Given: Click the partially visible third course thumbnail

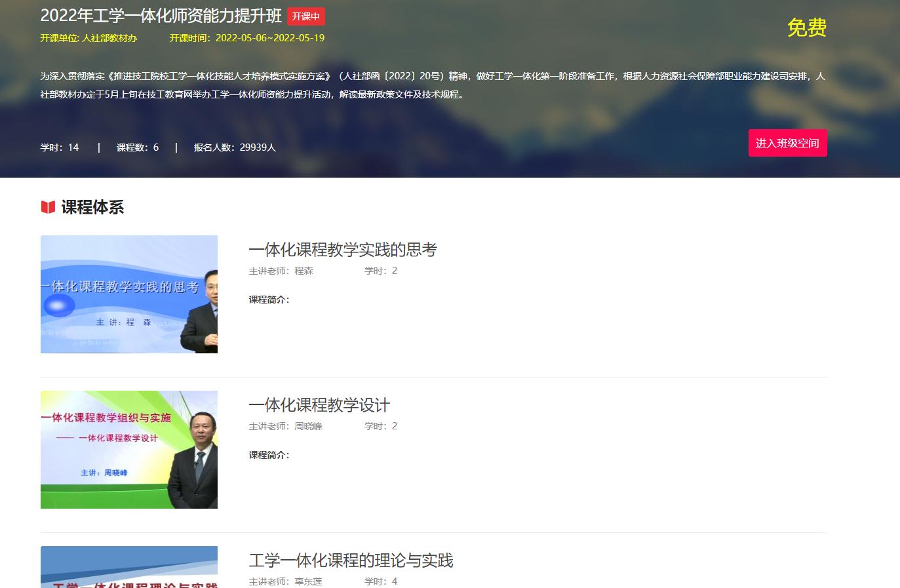Looking at the screenshot, I should coord(129,568).
